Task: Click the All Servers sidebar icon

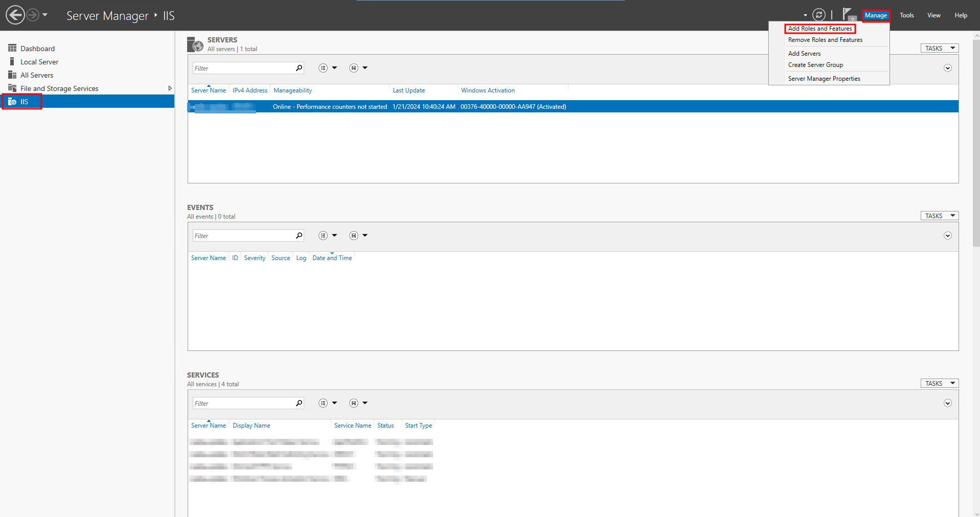Action: (12, 75)
